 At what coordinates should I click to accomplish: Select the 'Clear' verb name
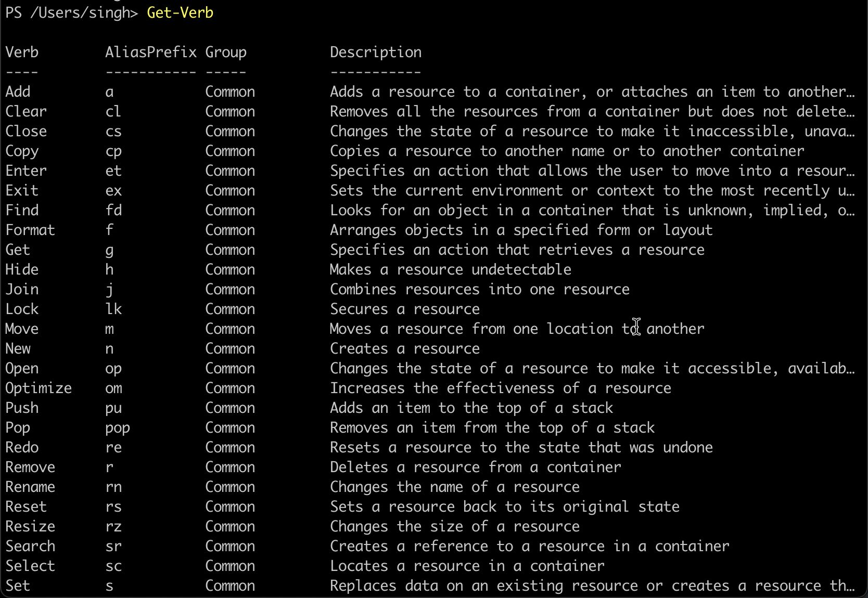click(x=26, y=111)
